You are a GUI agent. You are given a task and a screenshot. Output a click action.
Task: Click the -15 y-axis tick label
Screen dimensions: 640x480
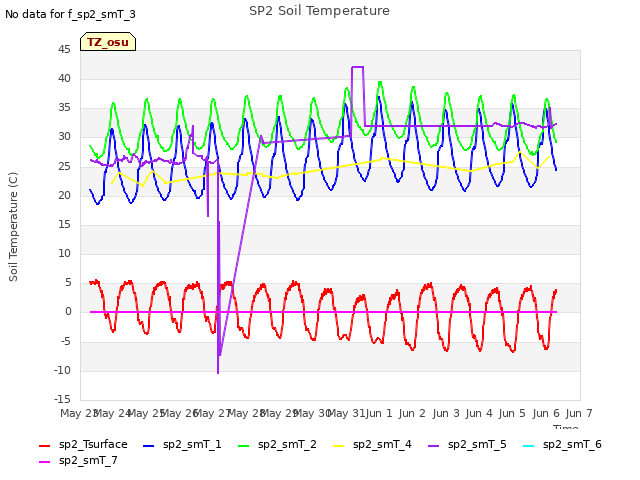(x=62, y=399)
